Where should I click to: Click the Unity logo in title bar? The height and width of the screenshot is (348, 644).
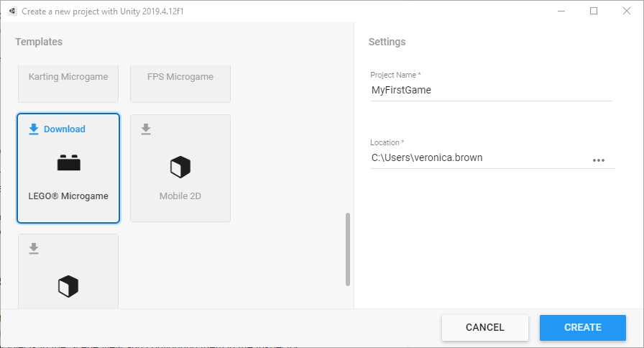tap(12, 12)
